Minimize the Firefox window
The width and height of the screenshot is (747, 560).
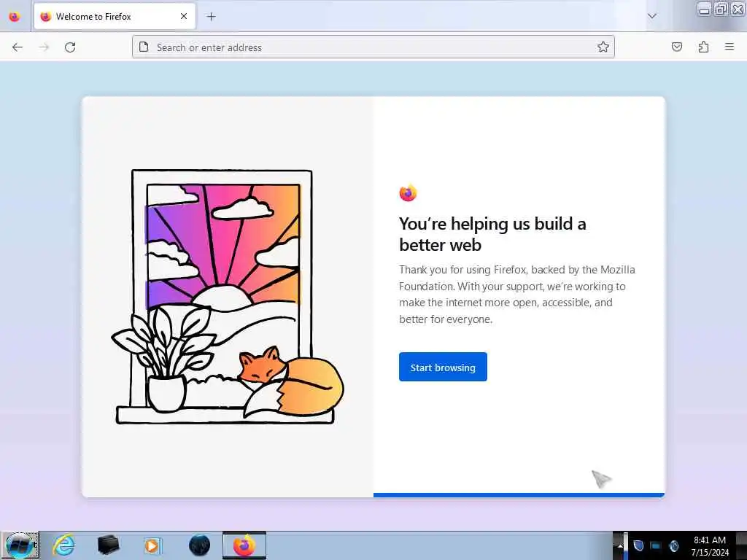click(x=704, y=9)
